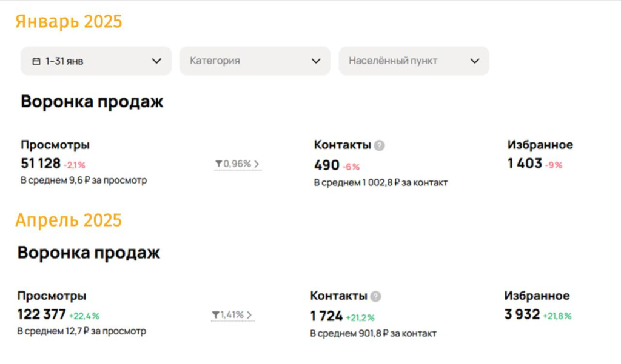Open the 1,41% conversion funnel link
The height and width of the screenshot is (364, 621).
point(232,315)
